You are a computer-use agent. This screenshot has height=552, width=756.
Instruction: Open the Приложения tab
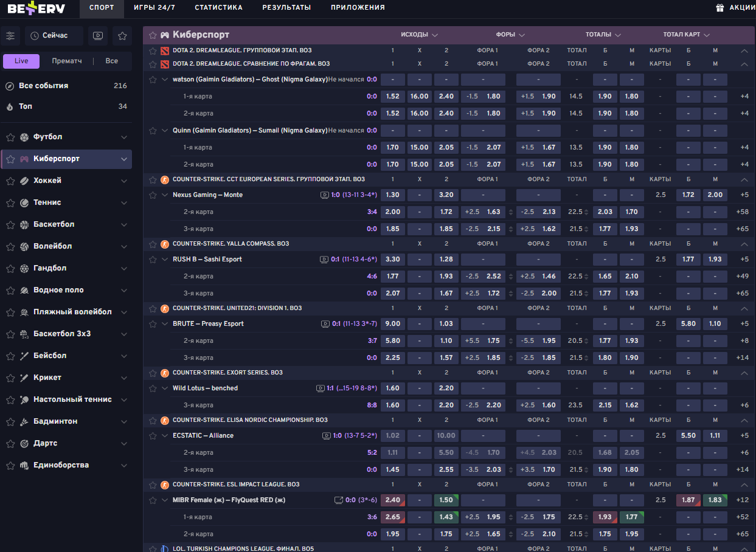(x=358, y=8)
